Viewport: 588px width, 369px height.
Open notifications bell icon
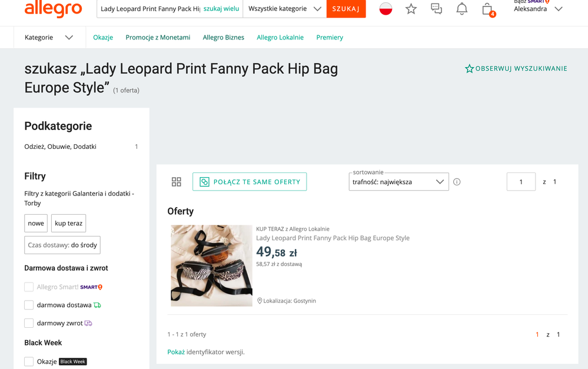[461, 9]
